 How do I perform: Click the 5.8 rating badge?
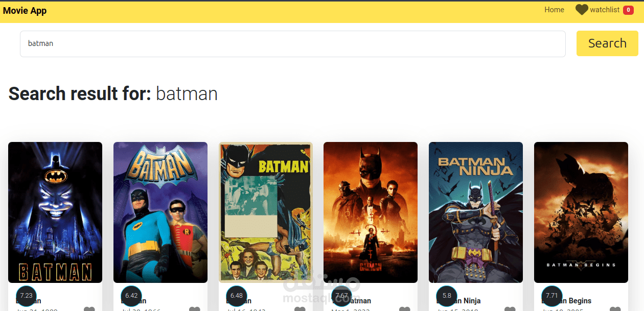(447, 296)
